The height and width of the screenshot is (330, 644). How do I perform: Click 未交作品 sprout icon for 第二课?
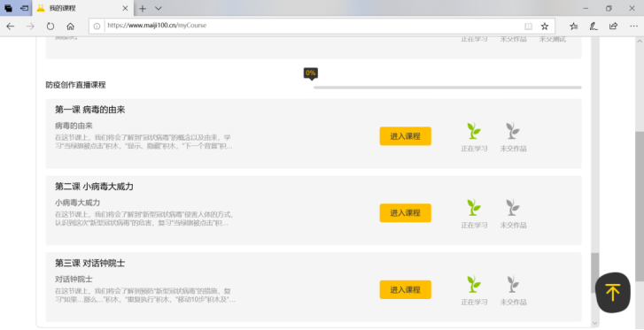[513, 208]
